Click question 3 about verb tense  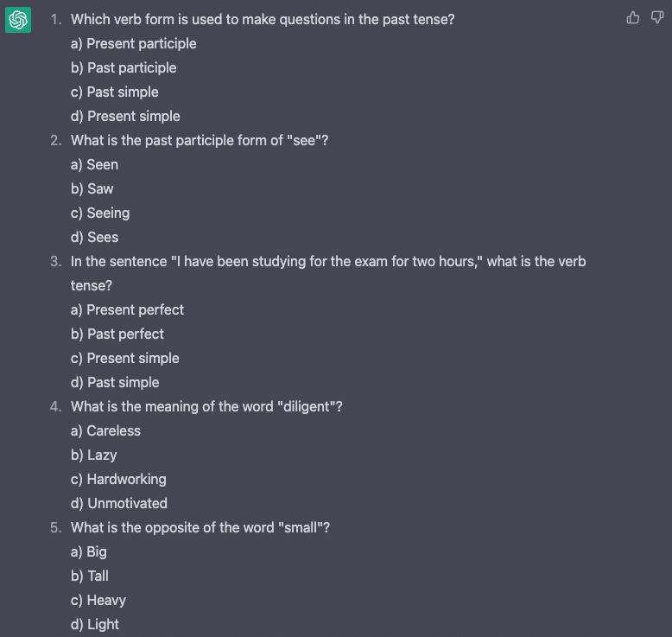328,261
